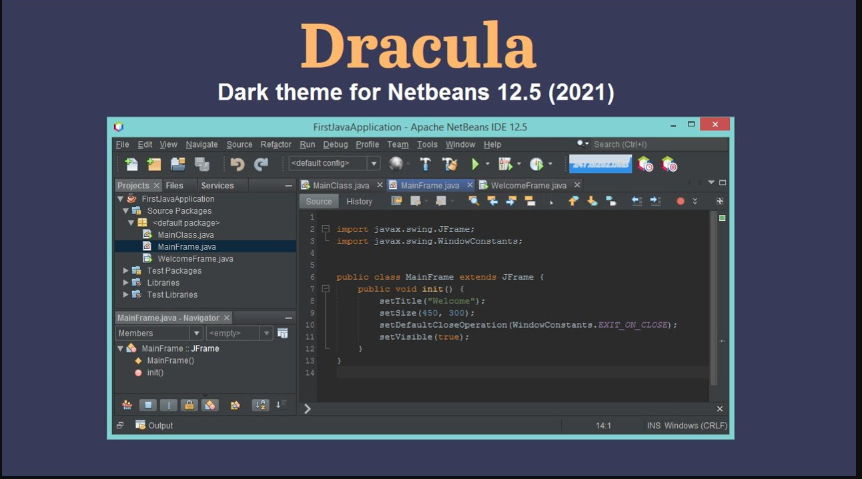The height and width of the screenshot is (479, 862).
Task: Open the Debug Project dropdown arrow
Action: click(519, 164)
